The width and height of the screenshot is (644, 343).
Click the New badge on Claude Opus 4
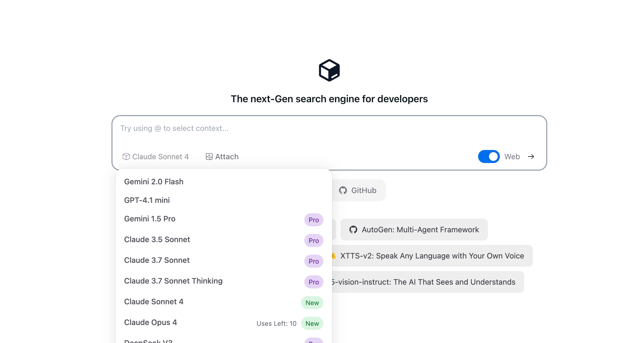(x=312, y=323)
